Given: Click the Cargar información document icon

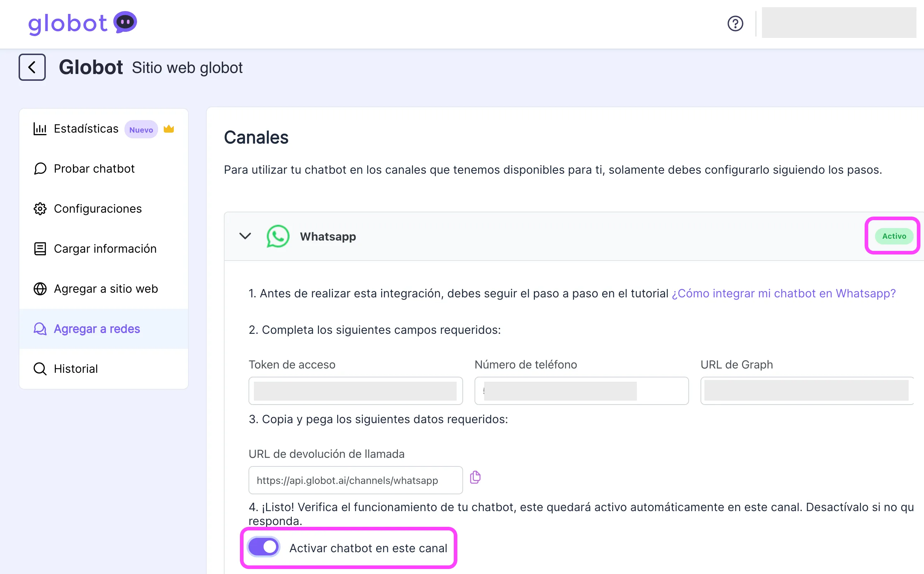Looking at the screenshot, I should tap(40, 248).
